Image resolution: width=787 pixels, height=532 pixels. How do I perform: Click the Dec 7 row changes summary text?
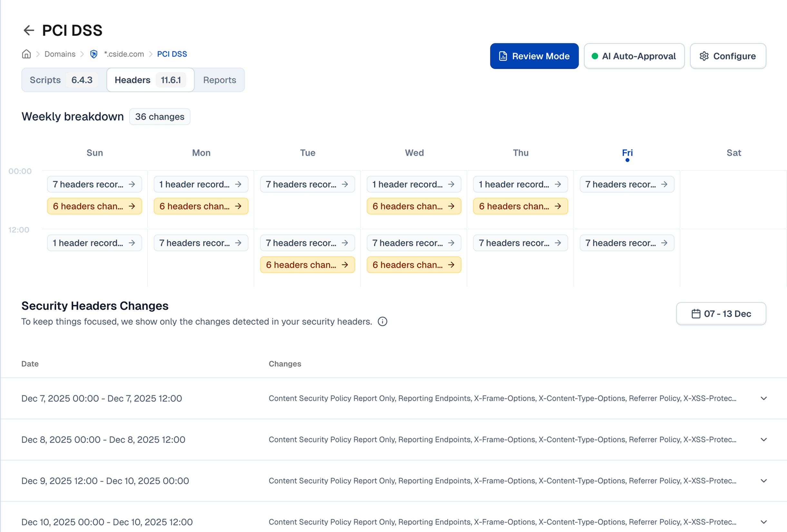tap(502, 399)
